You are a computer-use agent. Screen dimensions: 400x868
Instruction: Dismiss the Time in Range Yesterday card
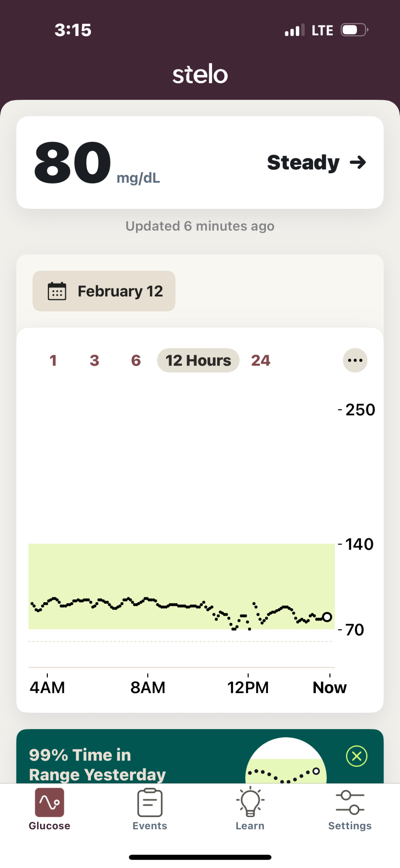click(x=357, y=756)
